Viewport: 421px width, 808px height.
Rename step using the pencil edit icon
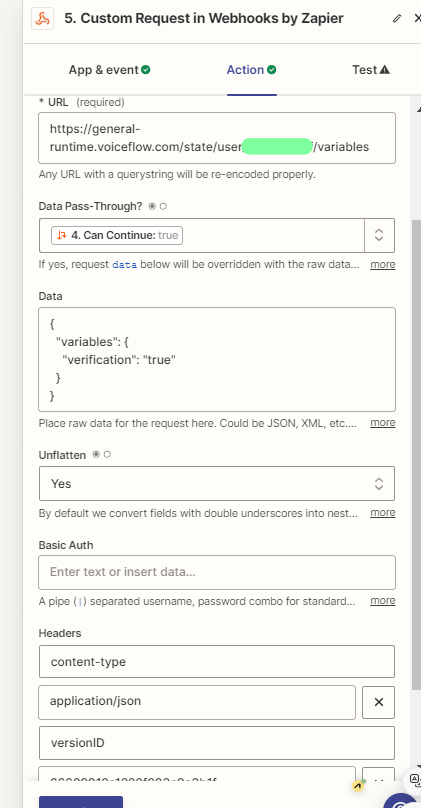[x=397, y=19]
